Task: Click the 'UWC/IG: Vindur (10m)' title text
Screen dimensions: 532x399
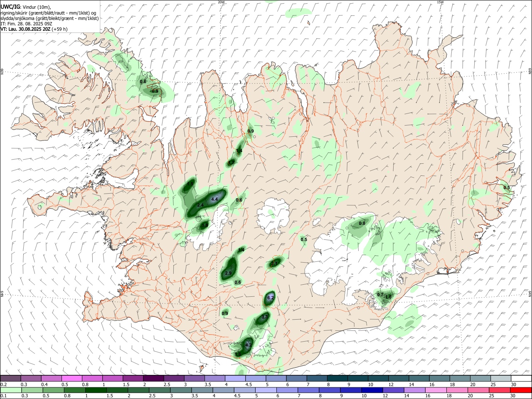Action: (25, 7)
